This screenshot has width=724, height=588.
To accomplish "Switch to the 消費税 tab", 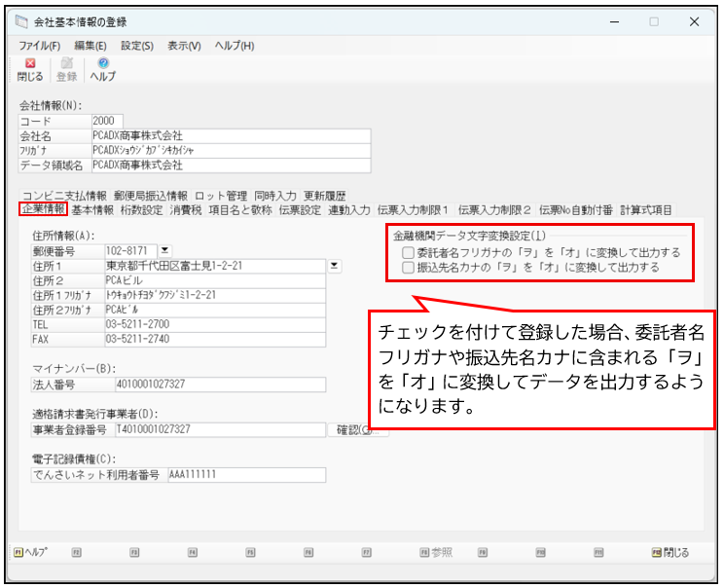I will coord(186,210).
